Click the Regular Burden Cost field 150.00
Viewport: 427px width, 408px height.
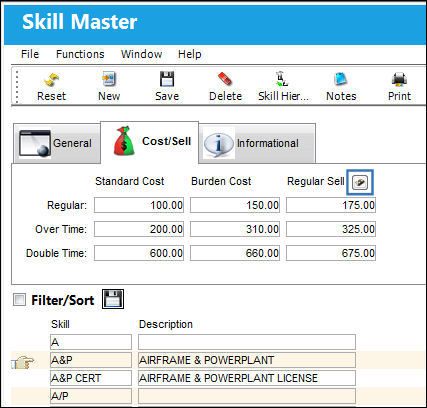[235, 205]
